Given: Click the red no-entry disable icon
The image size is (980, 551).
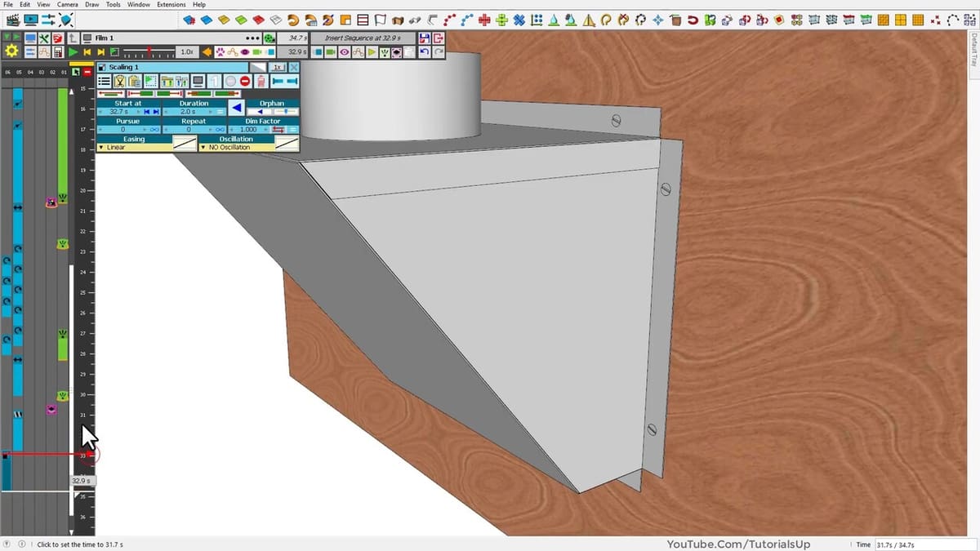Looking at the screenshot, I should pyautogui.click(x=245, y=81).
